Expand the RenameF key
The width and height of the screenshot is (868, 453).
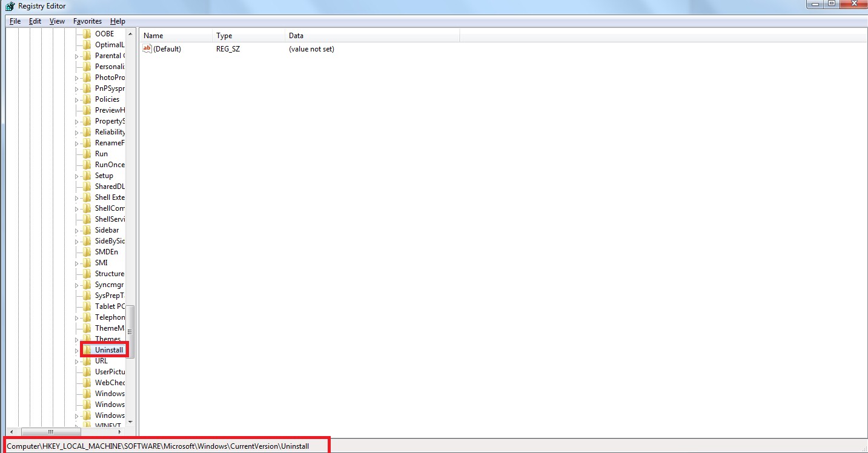click(77, 144)
